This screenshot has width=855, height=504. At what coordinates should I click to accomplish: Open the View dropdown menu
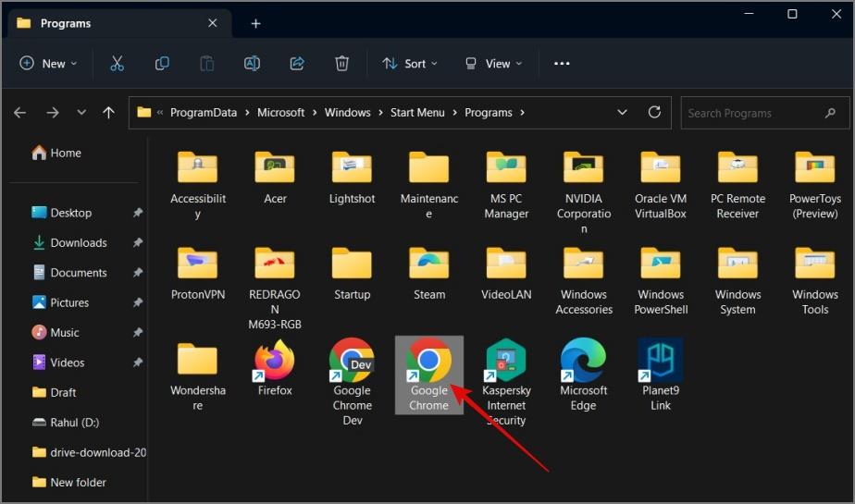pyautogui.click(x=493, y=64)
